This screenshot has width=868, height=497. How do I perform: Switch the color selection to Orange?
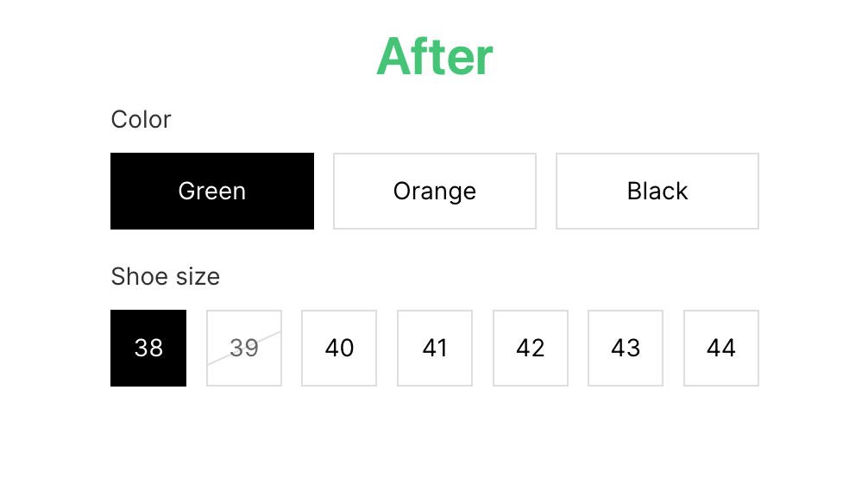click(435, 191)
